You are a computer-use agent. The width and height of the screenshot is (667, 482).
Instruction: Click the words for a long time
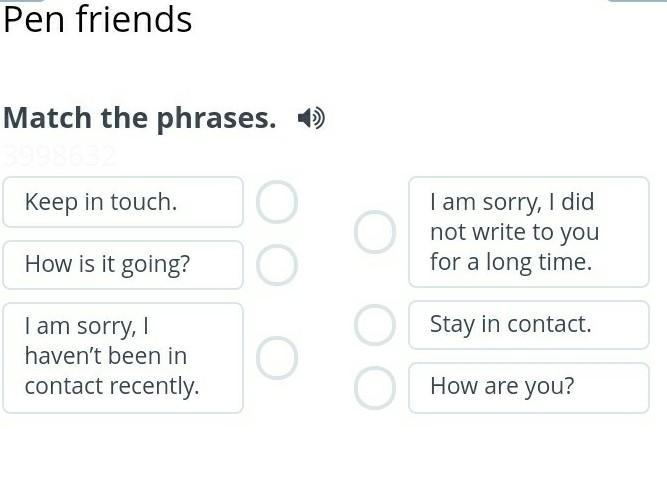tap(511, 262)
